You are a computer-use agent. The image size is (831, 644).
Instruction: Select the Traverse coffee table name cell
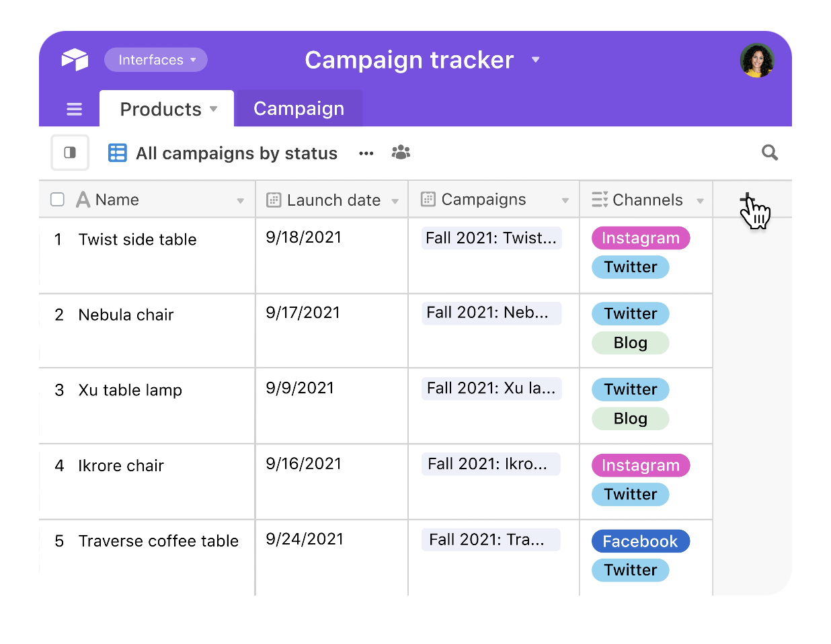tap(147, 558)
